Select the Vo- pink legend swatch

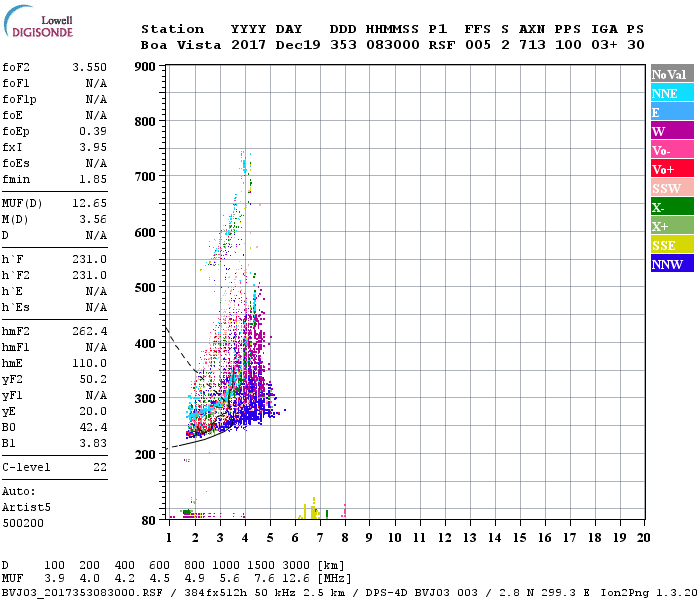coord(671,150)
